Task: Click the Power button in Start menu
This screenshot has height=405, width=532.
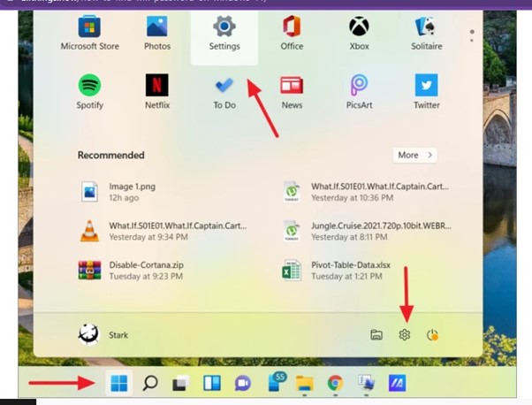Action: [433, 335]
